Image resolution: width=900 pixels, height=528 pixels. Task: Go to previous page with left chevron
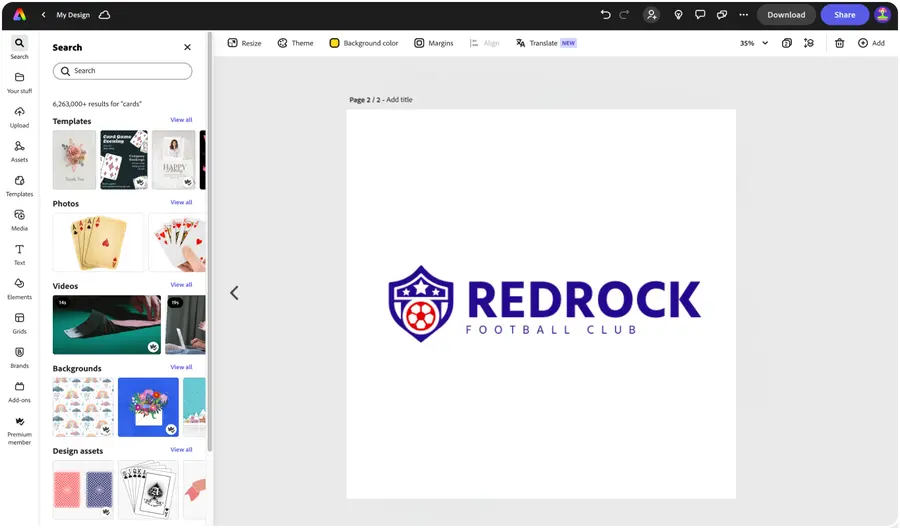(234, 293)
